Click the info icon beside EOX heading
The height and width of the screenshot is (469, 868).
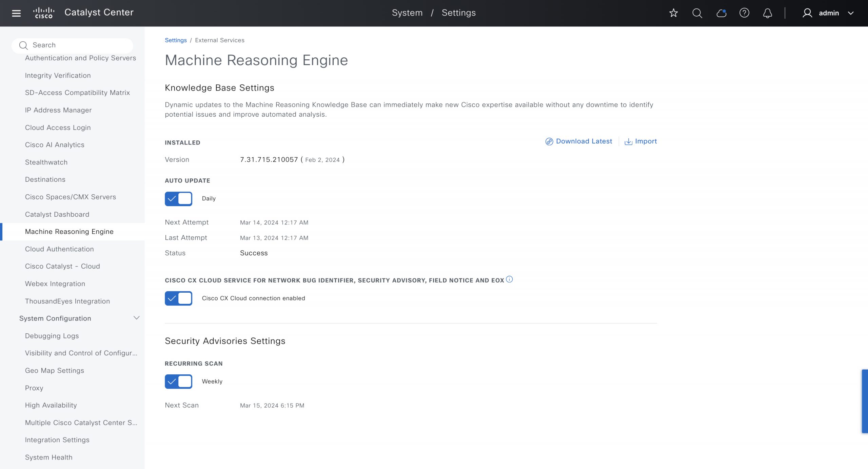pyautogui.click(x=509, y=279)
